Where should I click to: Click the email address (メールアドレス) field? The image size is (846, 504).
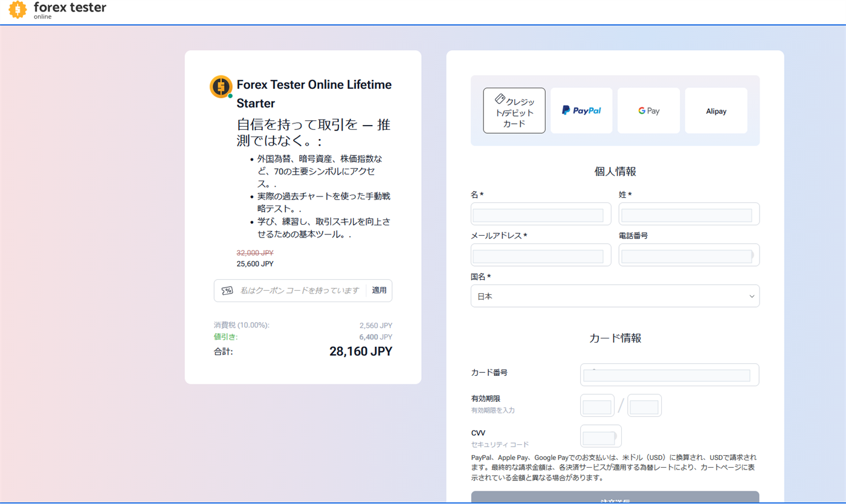point(541,255)
